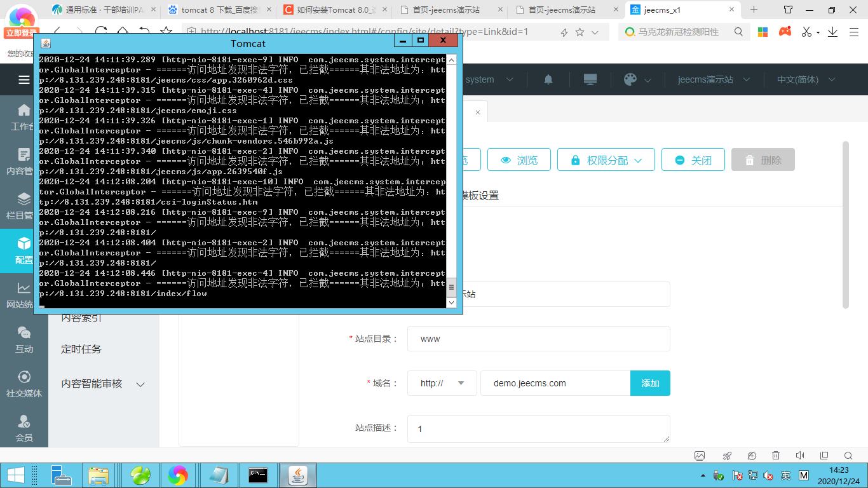Open the 社交媒体 sidebar section

(24, 384)
